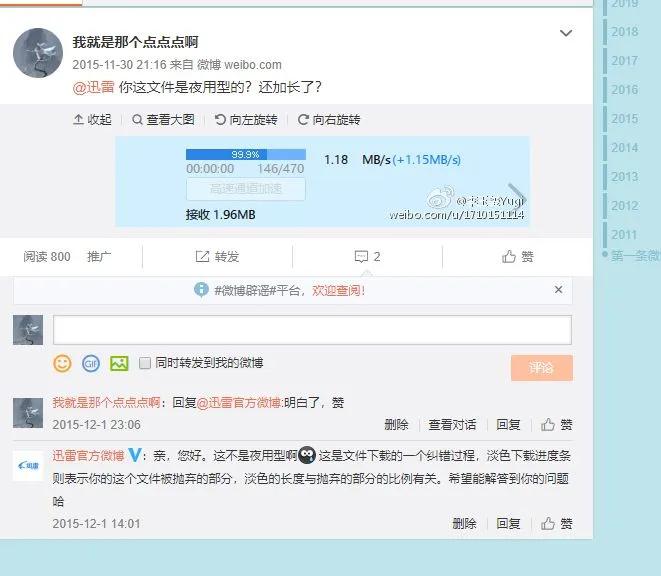This screenshot has width=661, height=576.
Task: Click comment timestamp 2015-12-1 23:06
Action: (97, 425)
